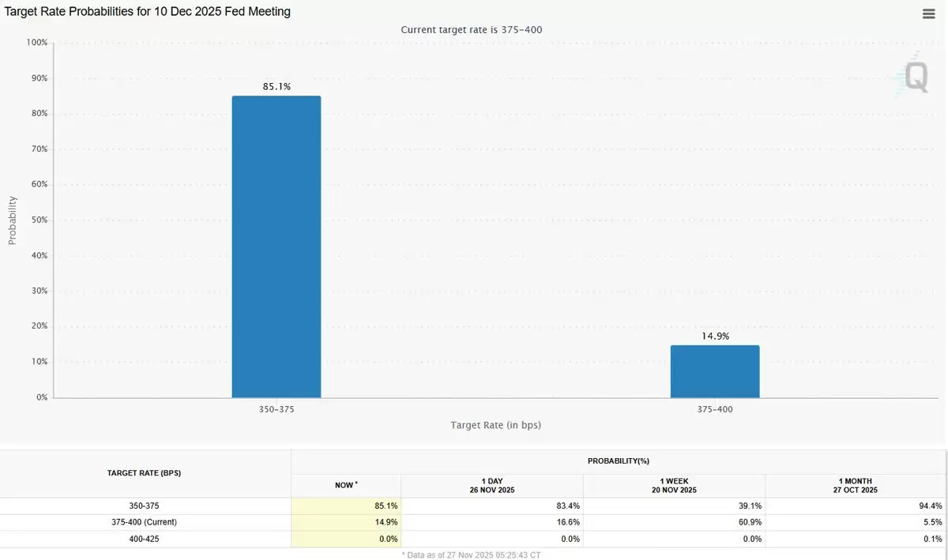Select the 14.9% probability bar for 375-400
The width and height of the screenshot is (948, 560).
click(x=715, y=371)
